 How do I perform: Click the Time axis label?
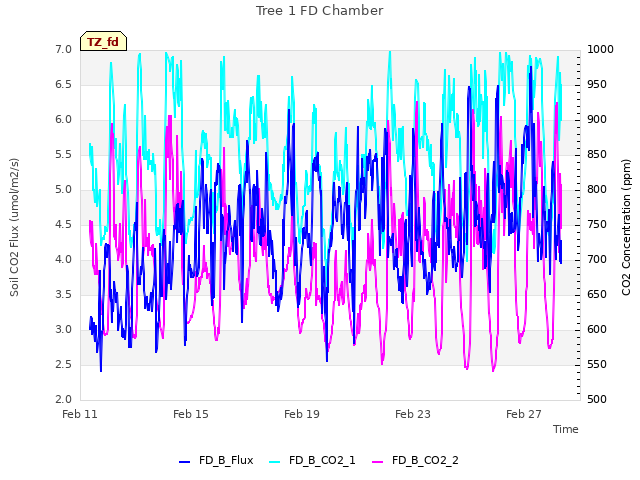point(566,429)
